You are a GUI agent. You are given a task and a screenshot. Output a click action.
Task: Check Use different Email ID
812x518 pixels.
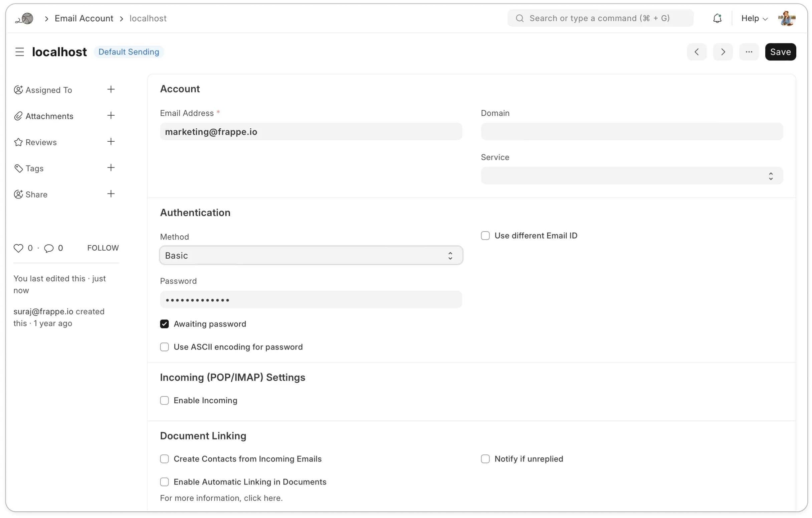click(485, 235)
